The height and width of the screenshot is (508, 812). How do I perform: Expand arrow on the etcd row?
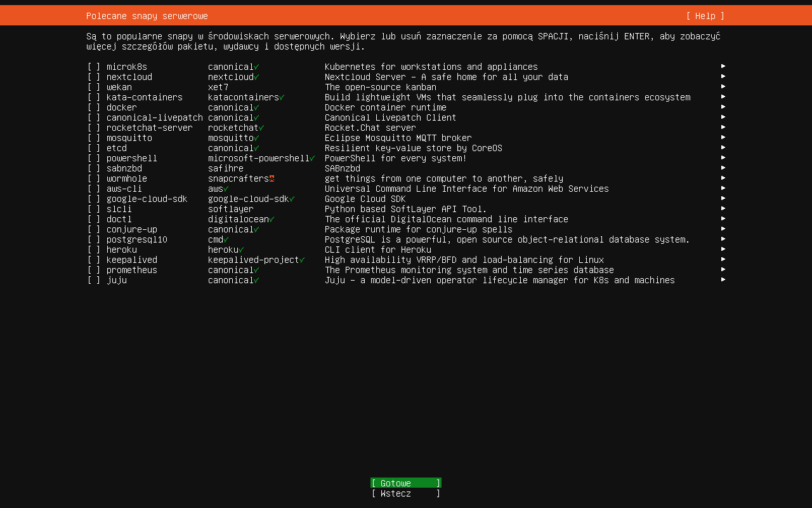click(x=723, y=147)
